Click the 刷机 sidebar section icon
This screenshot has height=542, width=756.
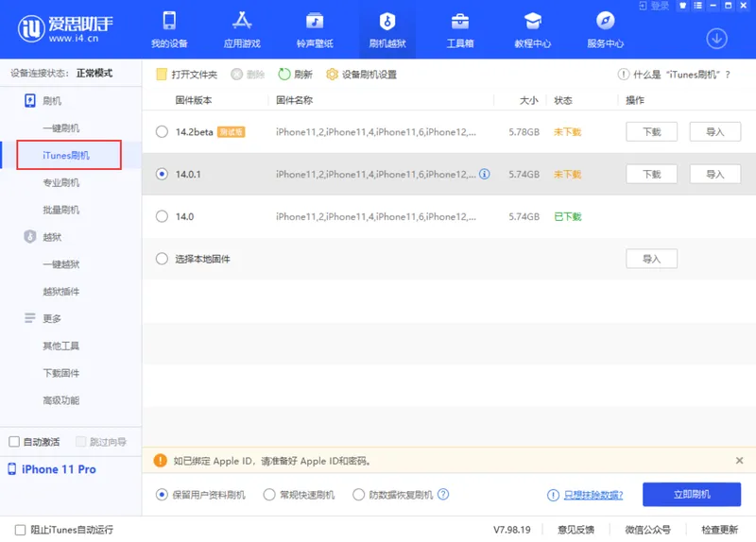[x=30, y=101]
